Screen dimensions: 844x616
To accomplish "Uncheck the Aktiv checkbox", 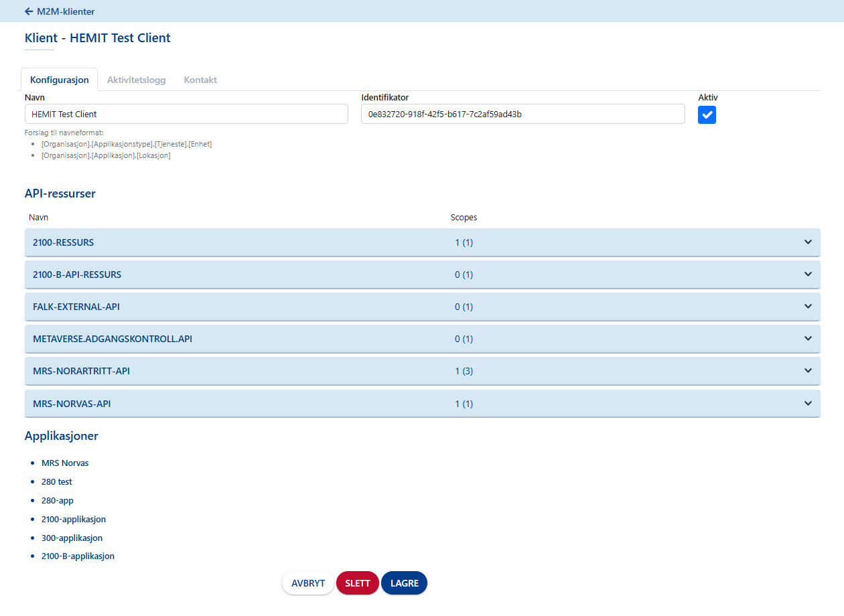I will [x=707, y=114].
